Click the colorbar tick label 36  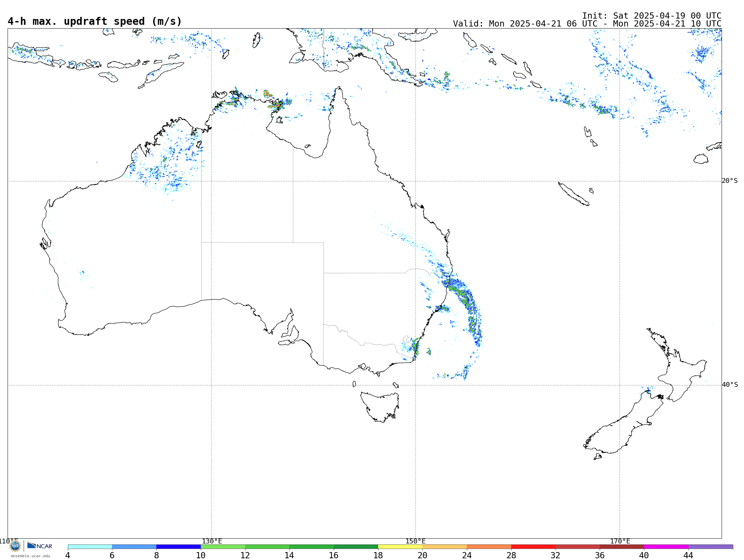point(600,556)
